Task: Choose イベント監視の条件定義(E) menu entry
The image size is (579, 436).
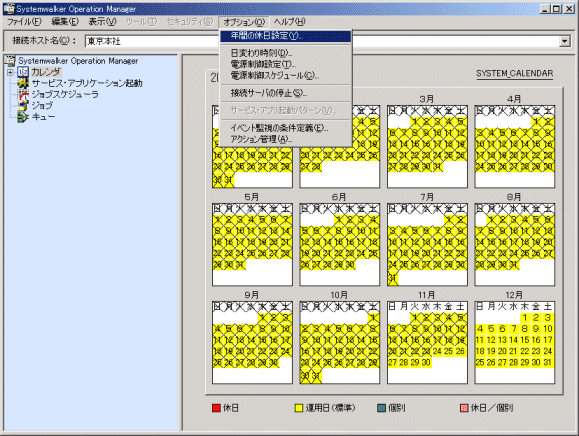Action: (285, 128)
